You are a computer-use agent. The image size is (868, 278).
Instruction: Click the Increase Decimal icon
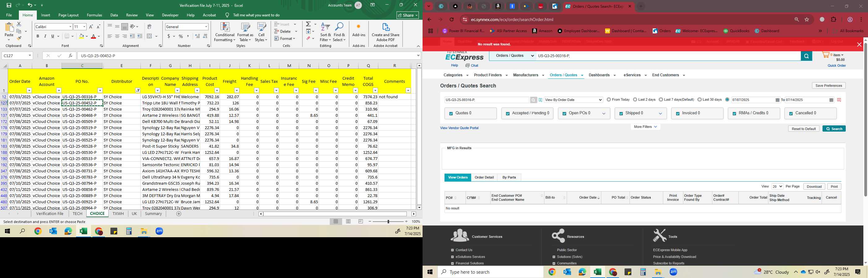(197, 36)
